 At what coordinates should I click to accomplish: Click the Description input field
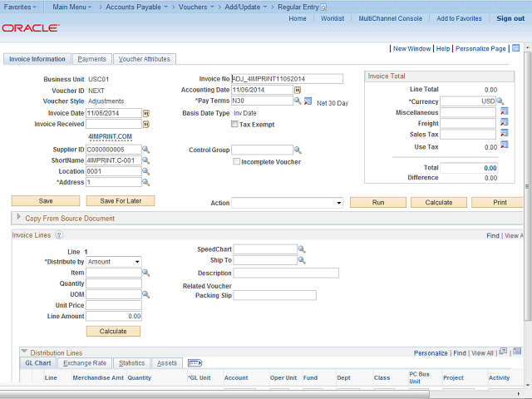286,273
